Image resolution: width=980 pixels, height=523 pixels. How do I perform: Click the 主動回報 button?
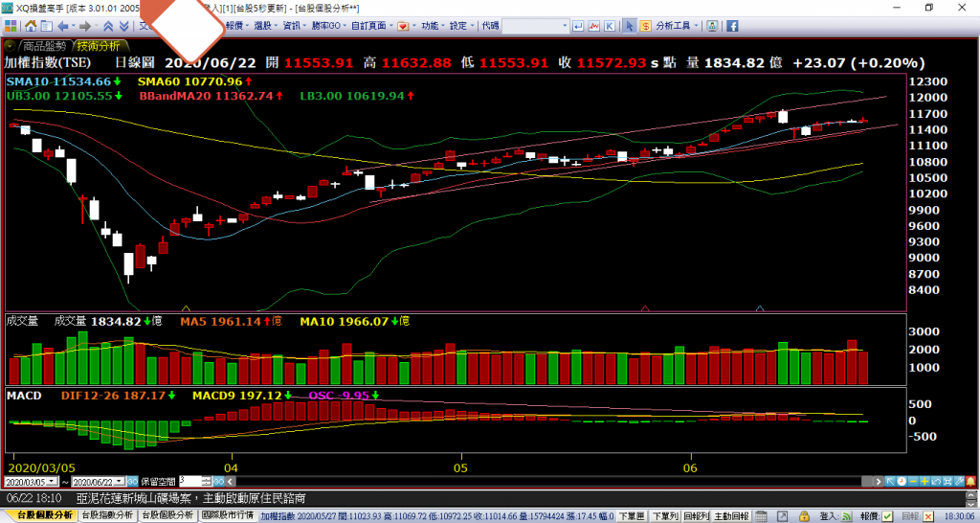[733, 516]
